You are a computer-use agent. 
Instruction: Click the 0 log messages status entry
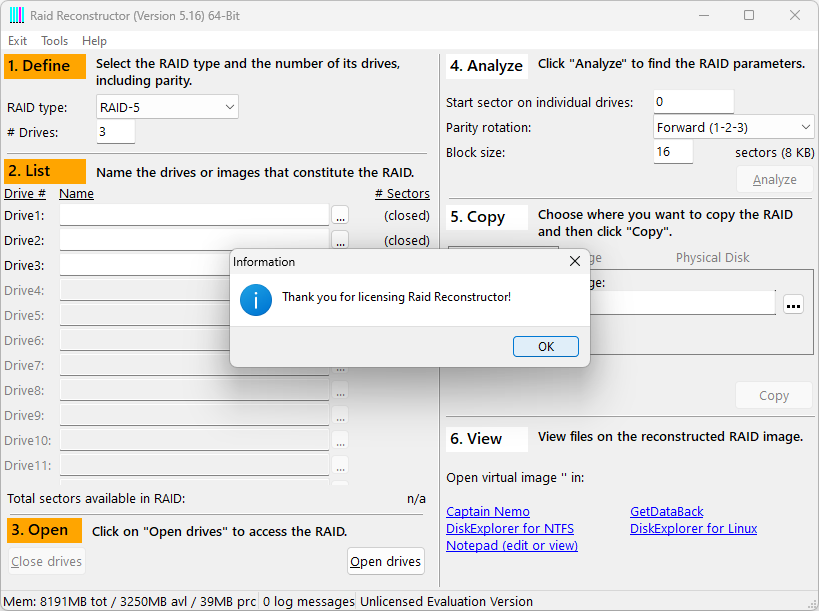(308, 602)
